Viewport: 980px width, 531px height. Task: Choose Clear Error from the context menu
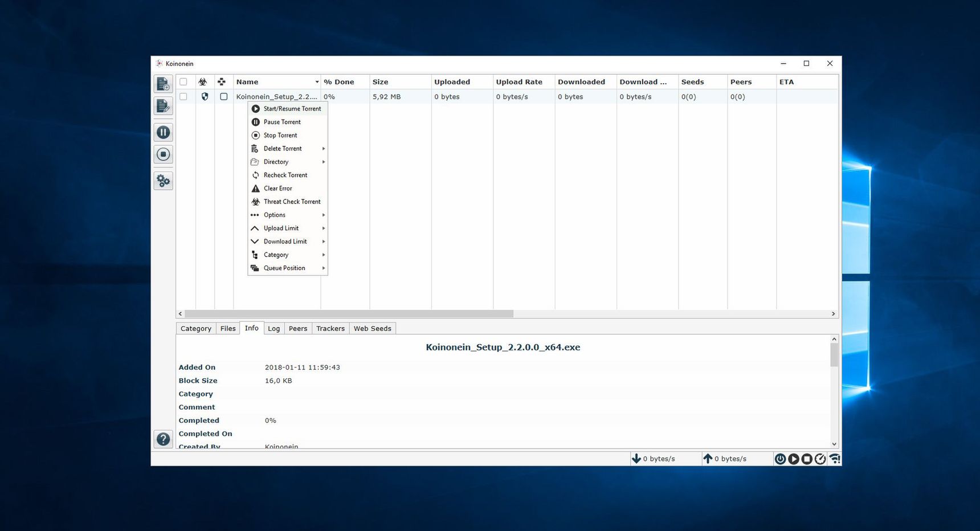[x=288, y=189]
